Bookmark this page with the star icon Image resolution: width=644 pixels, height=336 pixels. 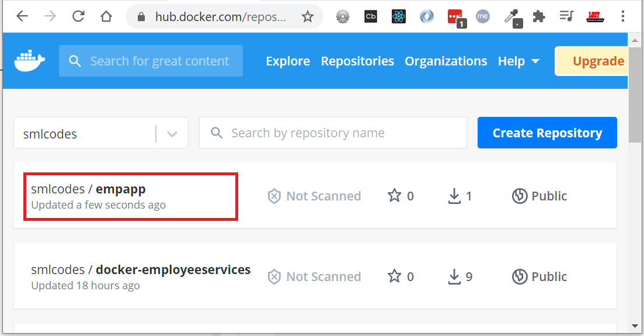307,17
